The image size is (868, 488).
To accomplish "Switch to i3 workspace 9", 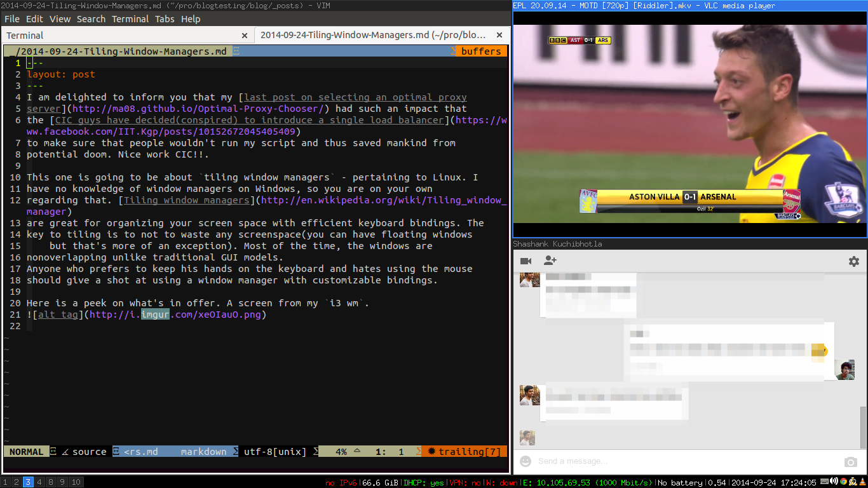I will pos(62,482).
